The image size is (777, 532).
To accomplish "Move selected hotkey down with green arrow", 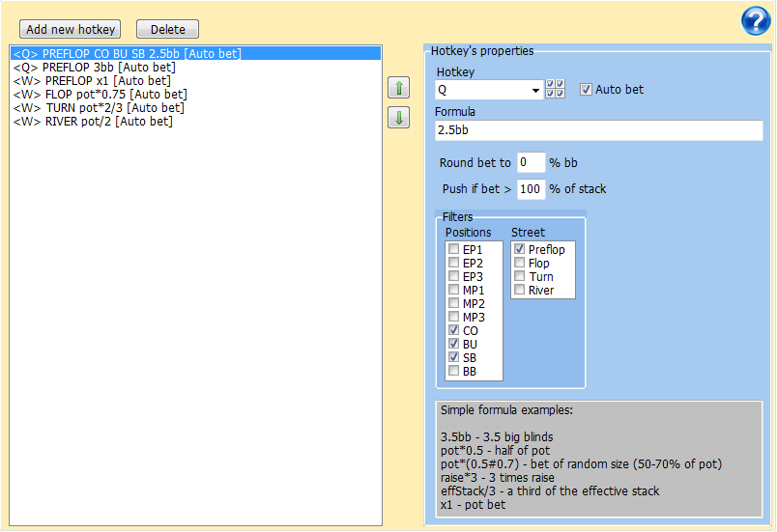I will [x=397, y=118].
